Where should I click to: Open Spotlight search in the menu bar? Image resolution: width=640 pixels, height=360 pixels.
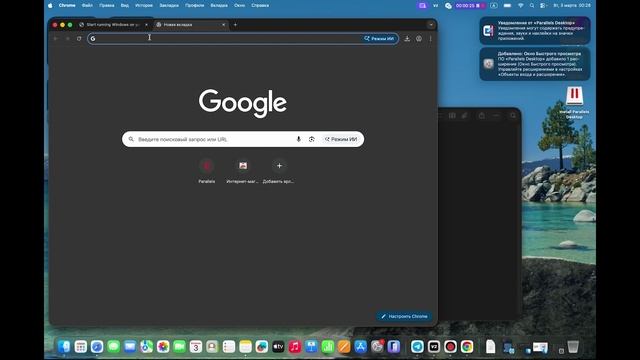(x=532, y=5)
